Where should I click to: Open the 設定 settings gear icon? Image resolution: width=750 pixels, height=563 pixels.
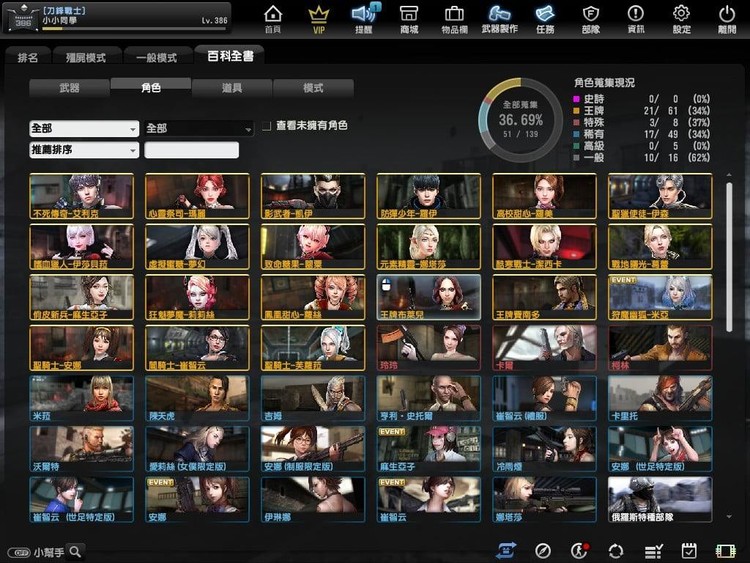(x=681, y=19)
